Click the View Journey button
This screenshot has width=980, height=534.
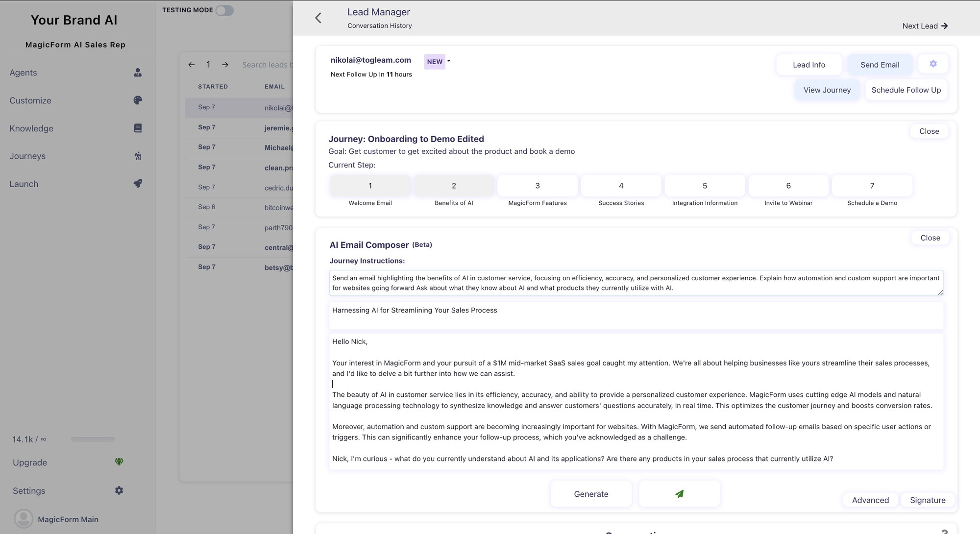(x=827, y=90)
